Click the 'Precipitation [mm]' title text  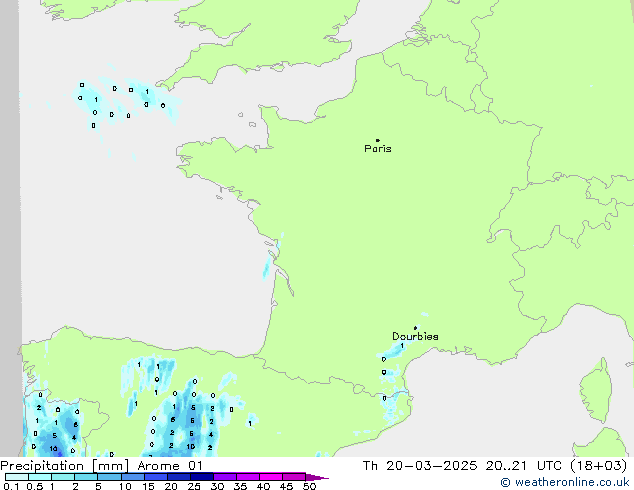click(64, 466)
